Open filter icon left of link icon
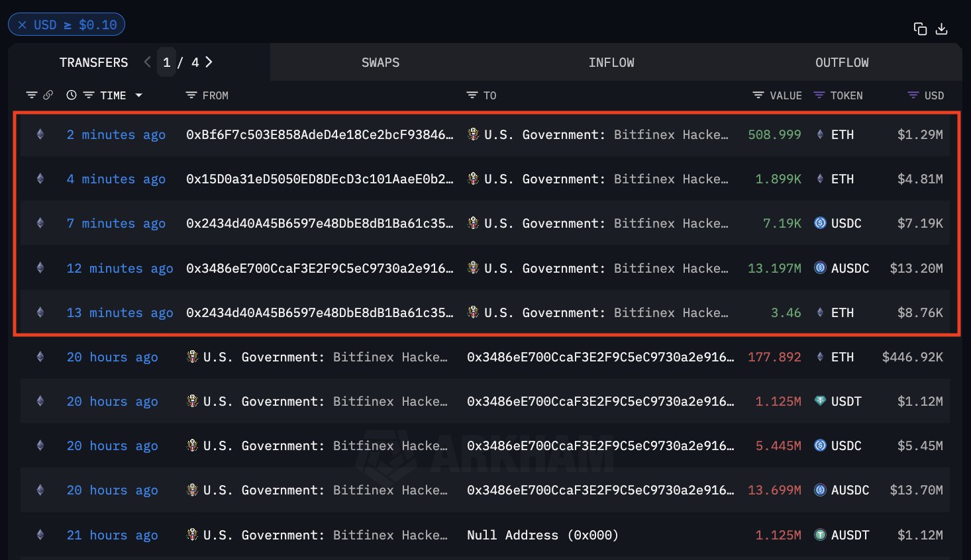The height and width of the screenshot is (560, 971). click(31, 95)
